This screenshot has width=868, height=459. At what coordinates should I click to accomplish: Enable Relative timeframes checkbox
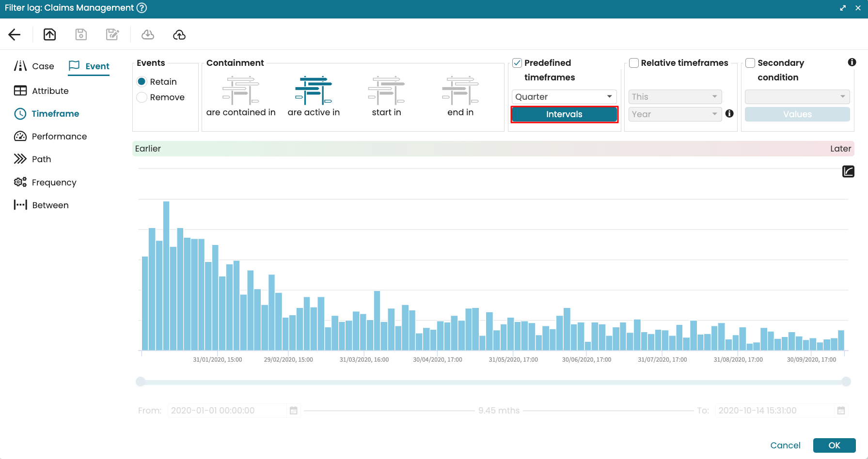[633, 63]
